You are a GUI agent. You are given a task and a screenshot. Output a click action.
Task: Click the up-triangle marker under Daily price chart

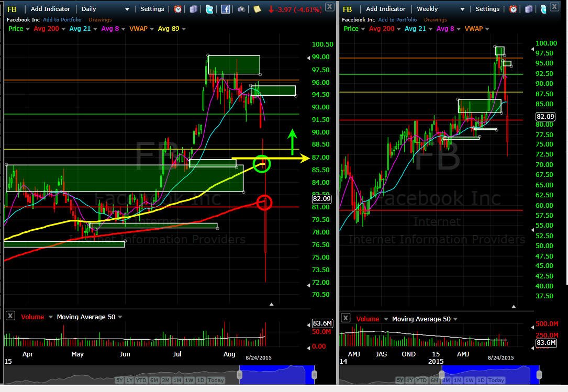coord(271,304)
